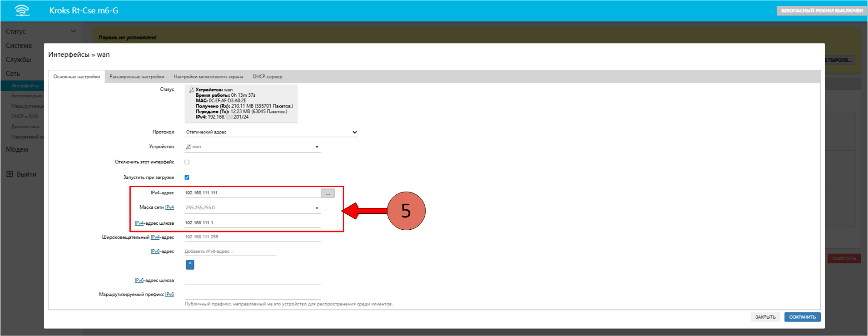The width and height of the screenshot is (868, 336).
Task: Click the Добавить IPv6-адрес input field
Action: [230, 252]
